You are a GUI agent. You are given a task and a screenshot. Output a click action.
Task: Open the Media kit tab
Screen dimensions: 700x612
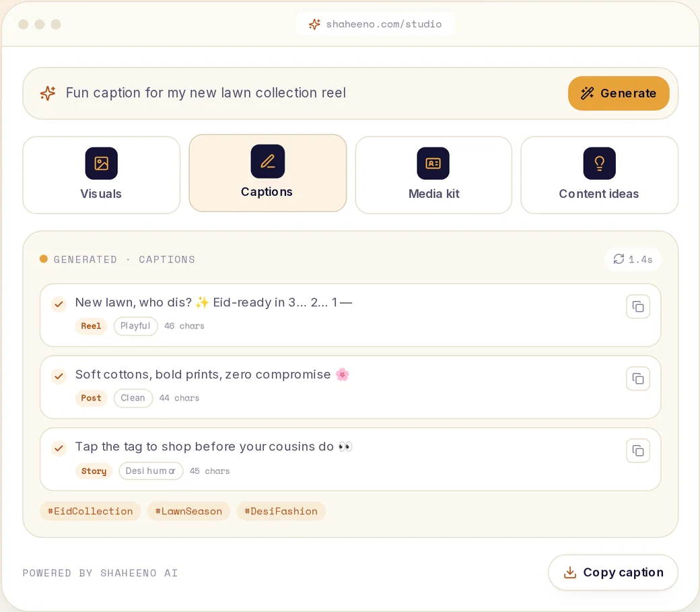tap(433, 175)
